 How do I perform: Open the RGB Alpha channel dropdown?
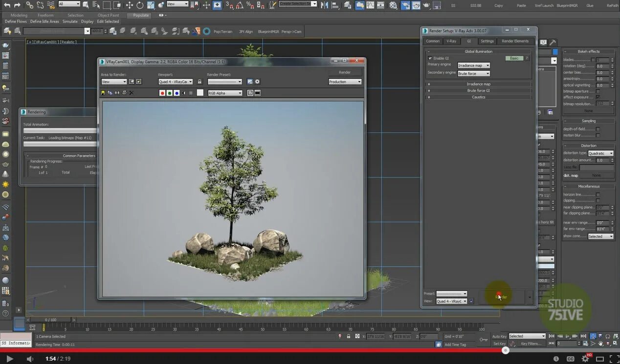[225, 93]
